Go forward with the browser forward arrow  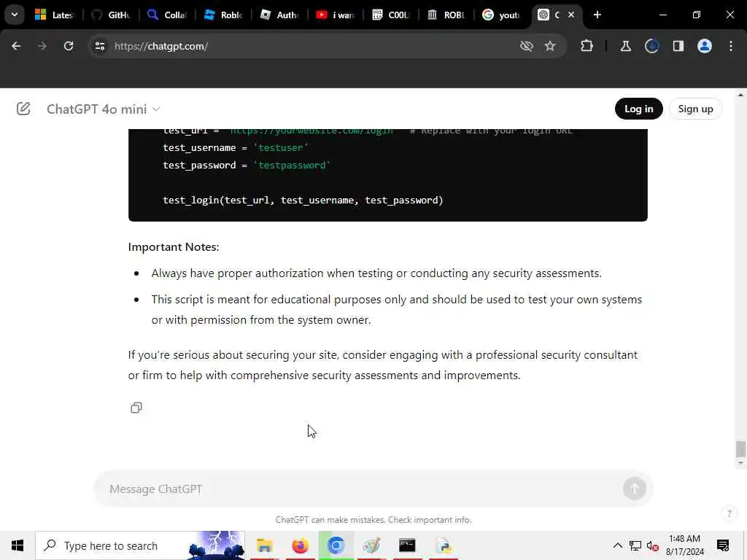pos(42,46)
